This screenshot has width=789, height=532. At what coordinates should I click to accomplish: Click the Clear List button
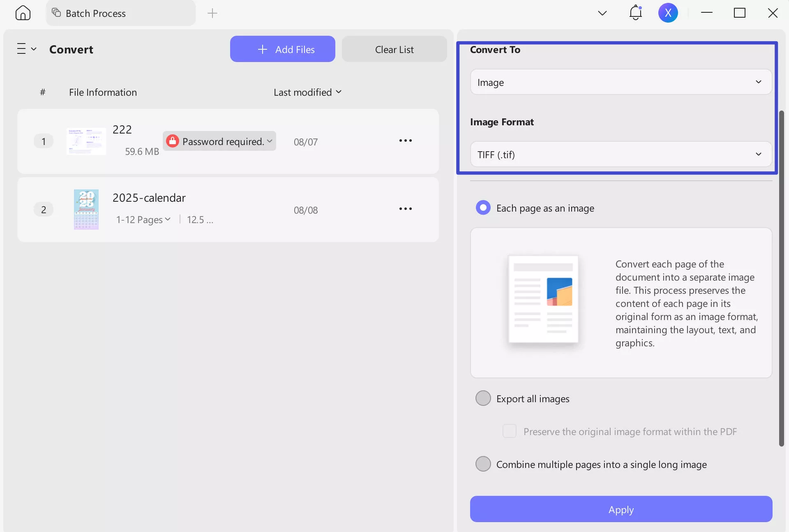click(x=394, y=49)
